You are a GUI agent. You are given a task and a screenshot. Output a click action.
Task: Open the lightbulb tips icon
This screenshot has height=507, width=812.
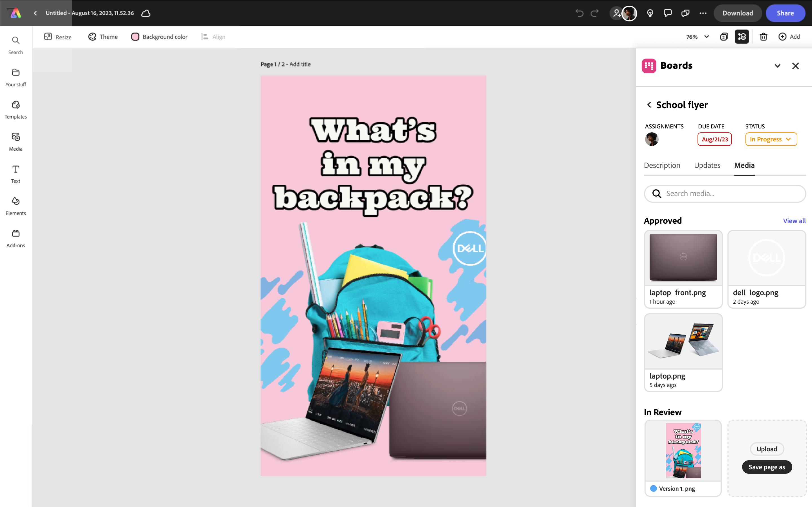pyautogui.click(x=650, y=13)
